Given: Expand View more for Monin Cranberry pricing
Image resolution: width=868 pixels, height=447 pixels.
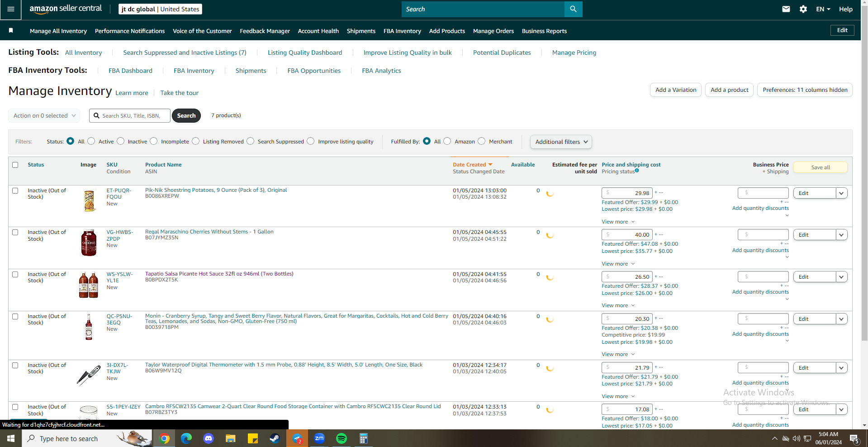Looking at the screenshot, I should [618, 354].
